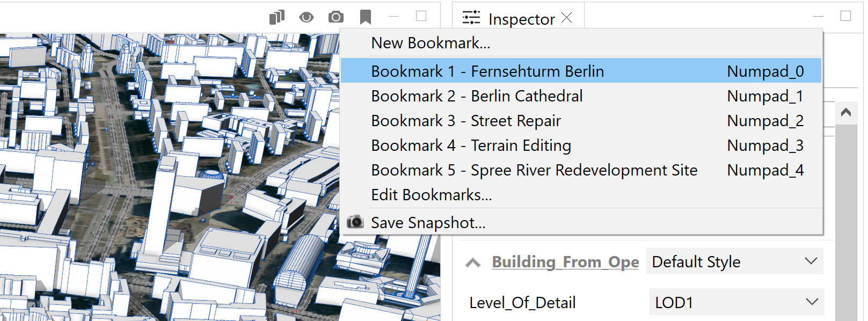The image size is (868, 321).
Task: Click the Level_Of_Detail attribute label
Action: (x=522, y=303)
